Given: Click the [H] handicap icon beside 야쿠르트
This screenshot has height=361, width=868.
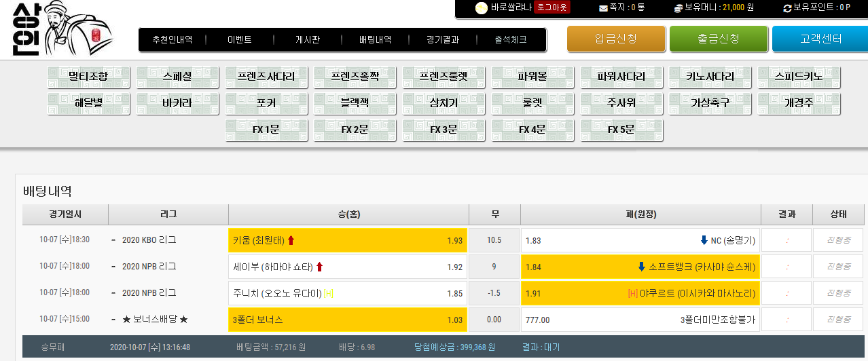Looking at the screenshot, I should (632, 294).
